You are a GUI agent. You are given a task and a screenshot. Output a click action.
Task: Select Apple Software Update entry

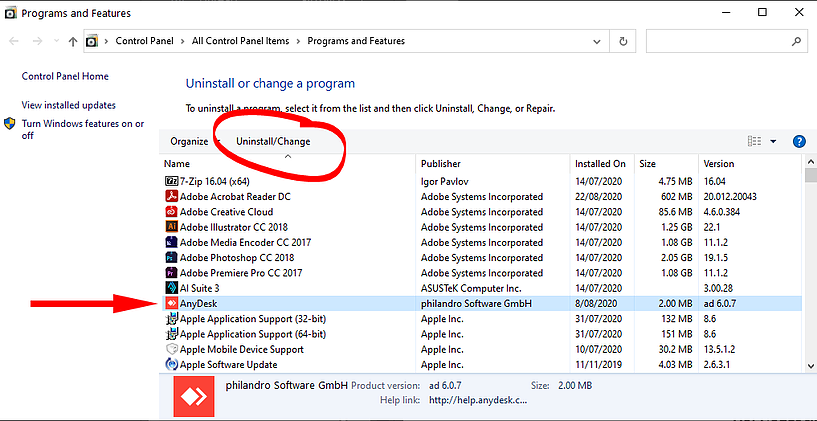pyautogui.click(x=228, y=364)
